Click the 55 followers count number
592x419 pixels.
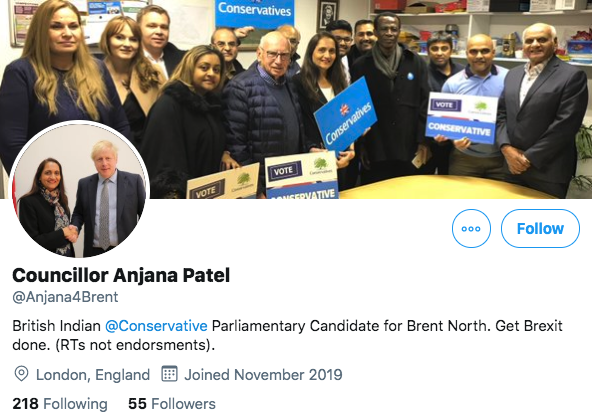[x=137, y=404]
